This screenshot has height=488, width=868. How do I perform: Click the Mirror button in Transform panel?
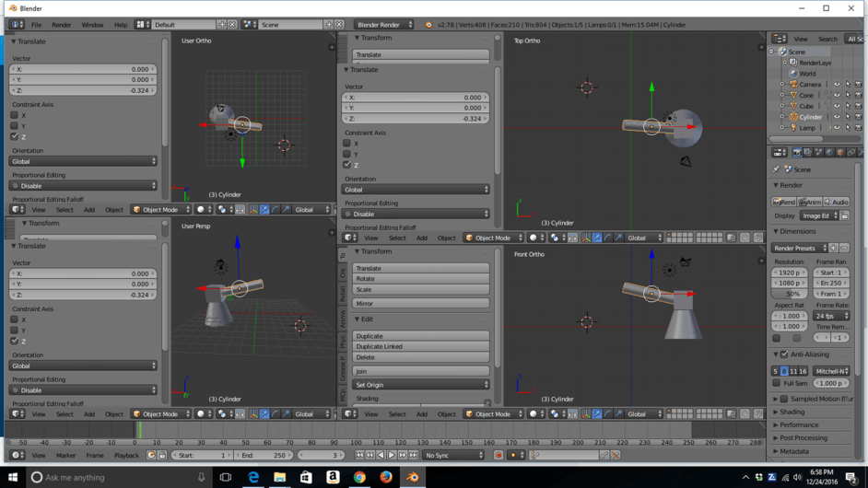pos(421,303)
